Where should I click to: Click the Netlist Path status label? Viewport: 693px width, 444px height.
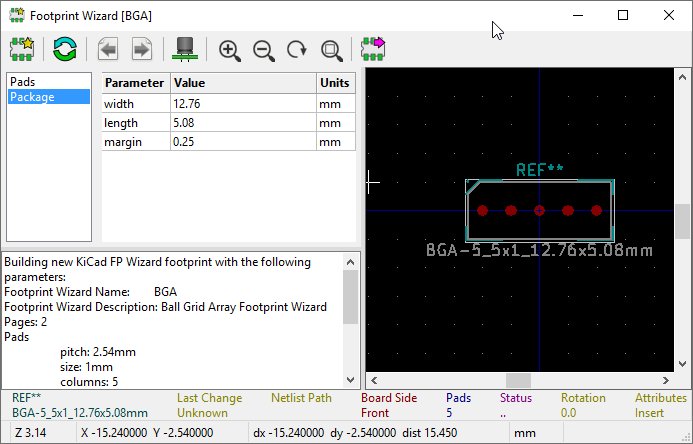pos(301,398)
